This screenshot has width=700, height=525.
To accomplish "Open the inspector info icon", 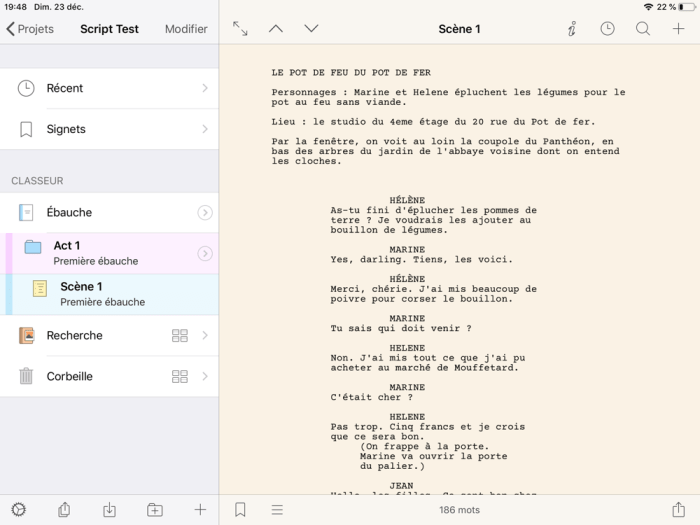I will coord(572,29).
